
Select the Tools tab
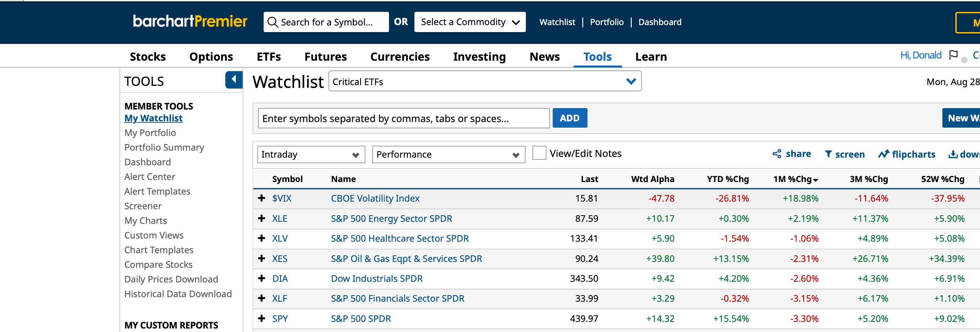point(597,57)
